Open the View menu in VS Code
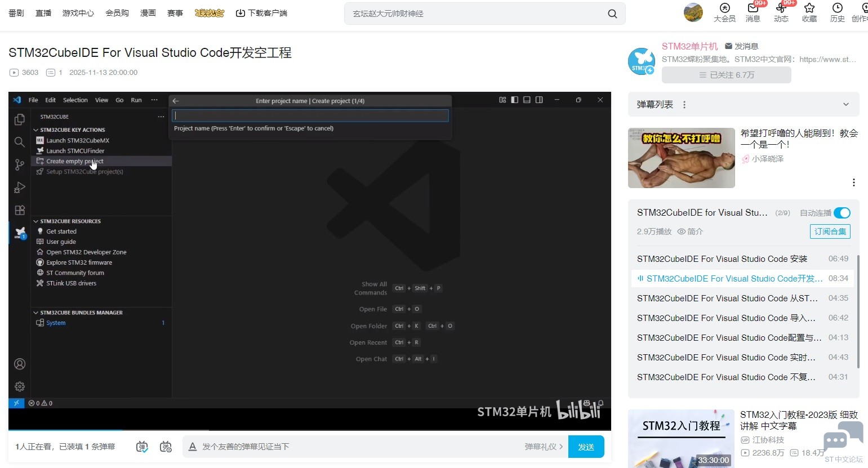The height and width of the screenshot is (468, 868). point(102,100)
